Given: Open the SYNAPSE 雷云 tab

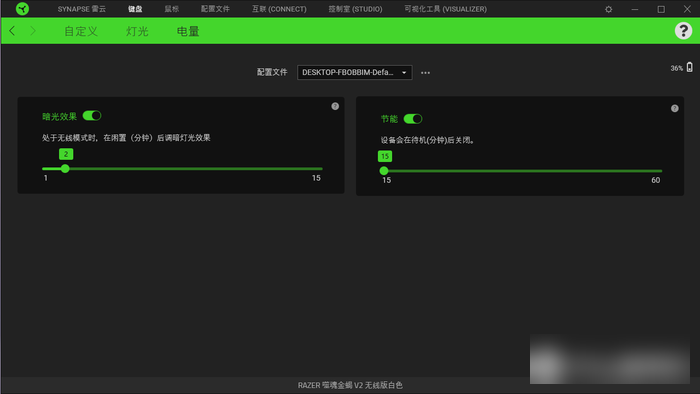Looking at the screenshot, I should 82,9.
